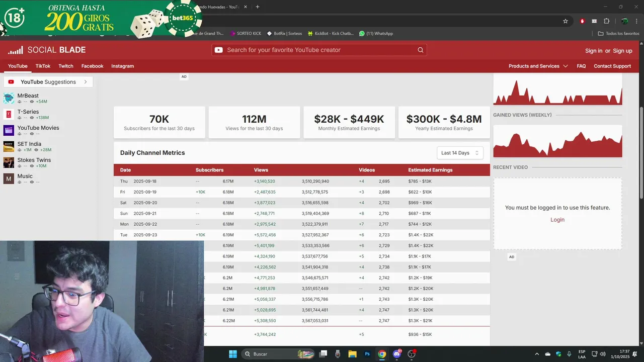Bookmark this page with the star icon
This screenshot has width=644, height=362.
tap(566, 21)
